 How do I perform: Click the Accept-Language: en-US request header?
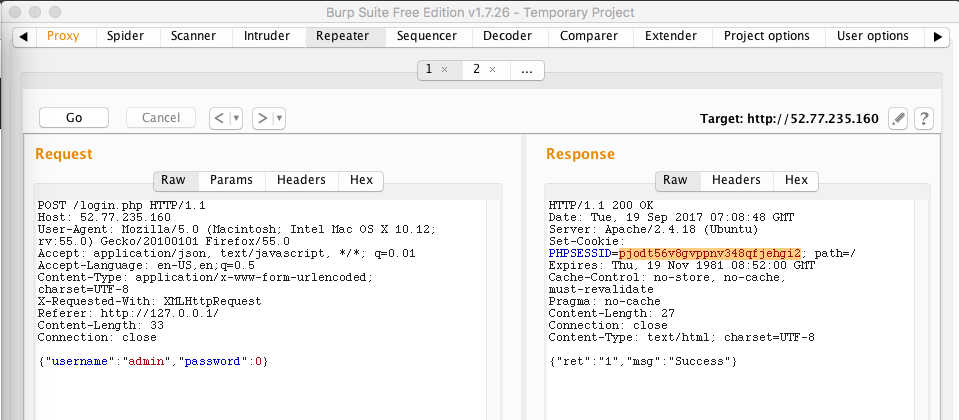[x=146, y=265]
